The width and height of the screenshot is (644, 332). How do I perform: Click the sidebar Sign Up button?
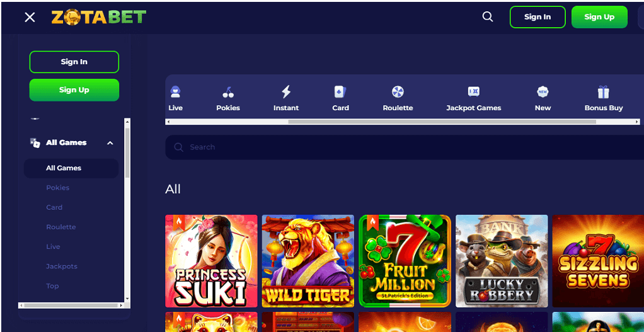[x=74, y=90]
